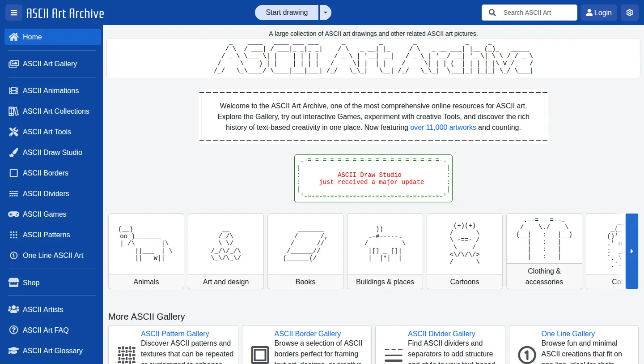Open the Cartoons category card
Image resolution: width=644 pixels, height=364 pixels.
pyautogui.click(x=465, y=251)
